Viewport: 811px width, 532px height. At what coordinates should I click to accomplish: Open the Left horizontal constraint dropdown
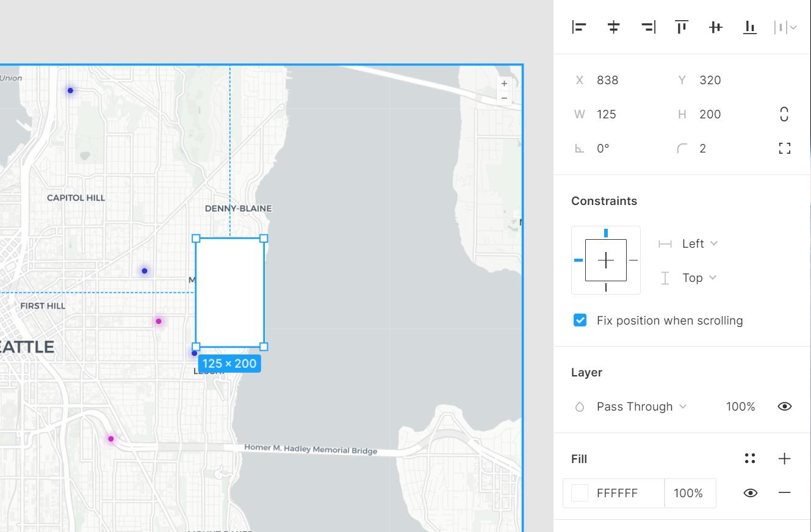[x=699, y=243]
